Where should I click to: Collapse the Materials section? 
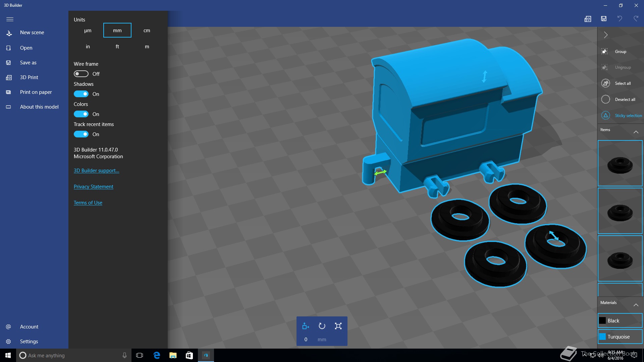[636, 305]
